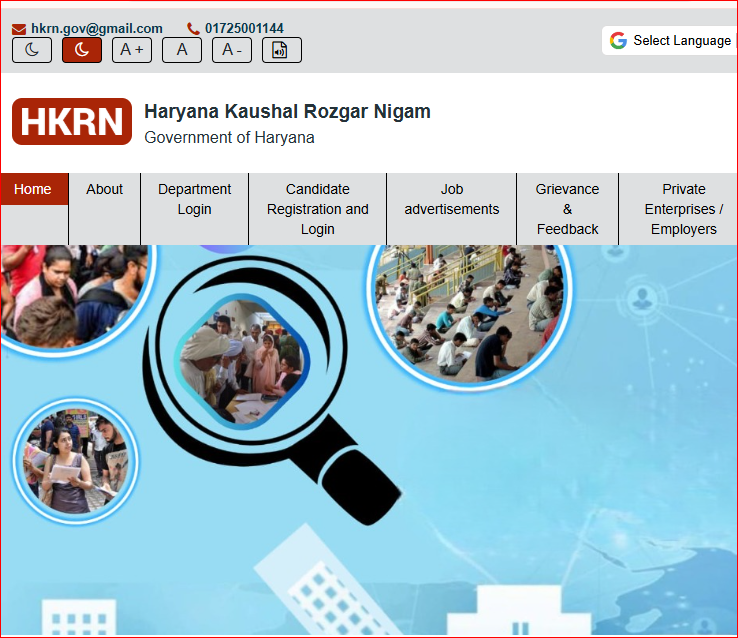Click the envelope email icon
738x638 pixels.
19,29
